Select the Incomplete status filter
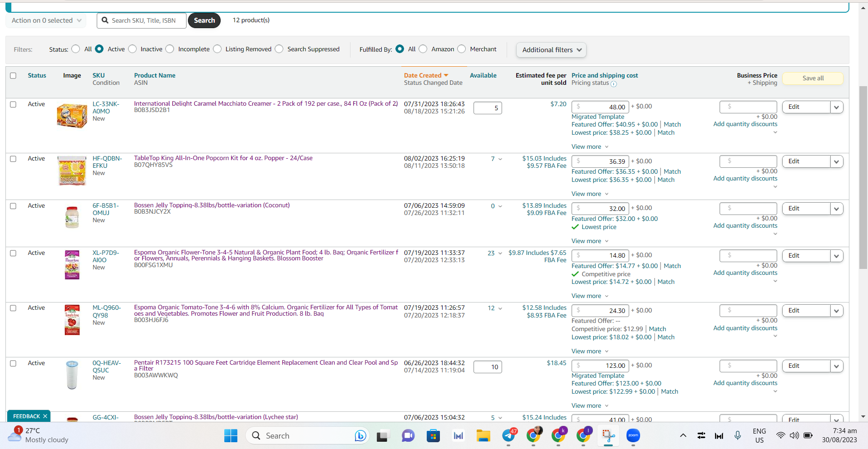The image size is (868, 449). pyautogui.click(x=170, y=49)
